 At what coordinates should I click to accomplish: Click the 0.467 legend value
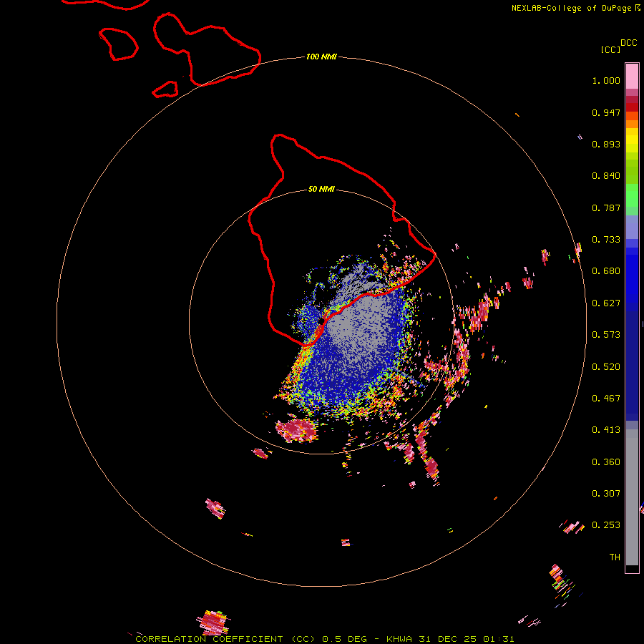pos(606,399)
